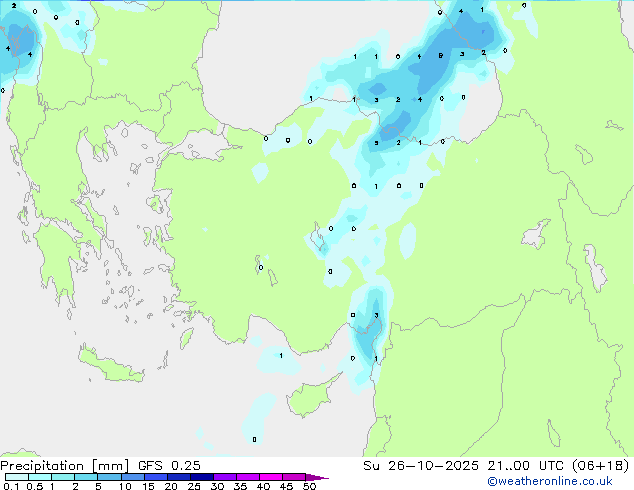Choose the 5–10 mm legend color swatch
634x490 pixels.
click(109, 477)
